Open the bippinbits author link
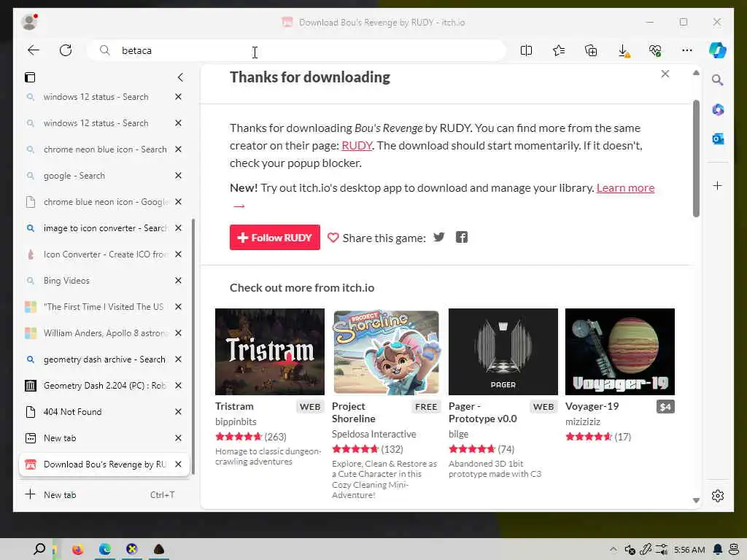 coord(236,421)
